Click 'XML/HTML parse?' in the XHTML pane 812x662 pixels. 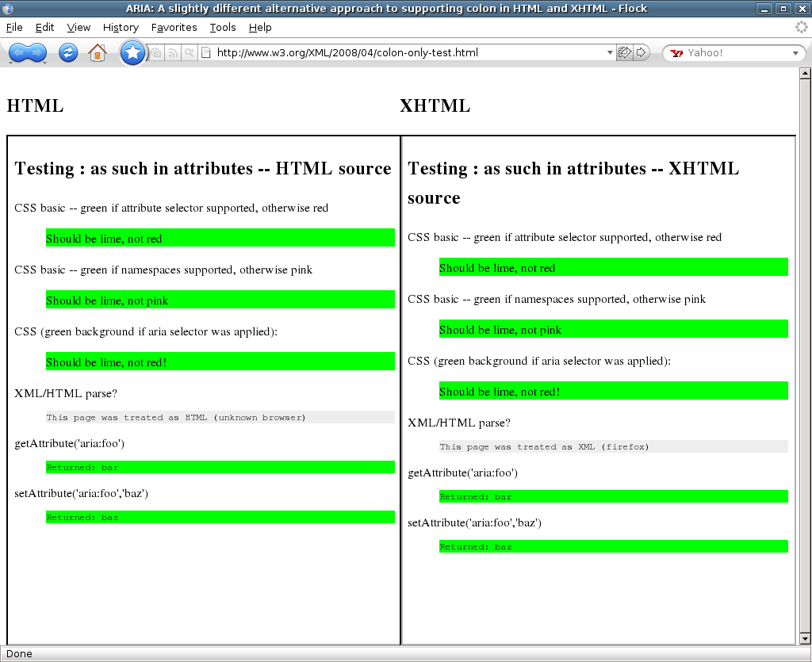(x=459, y=423)
